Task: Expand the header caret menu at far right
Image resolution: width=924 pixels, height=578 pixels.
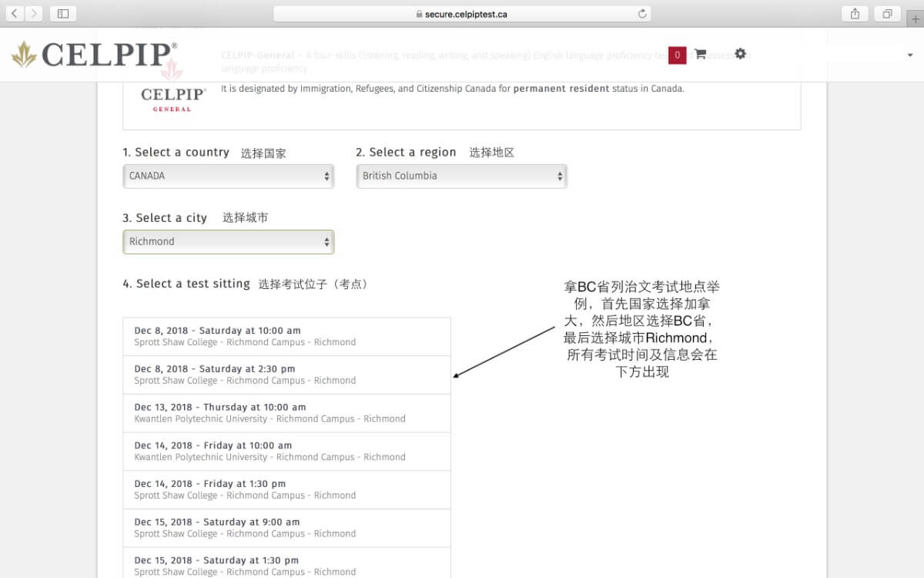Action: pyautogui.click(x=910, y=55)
